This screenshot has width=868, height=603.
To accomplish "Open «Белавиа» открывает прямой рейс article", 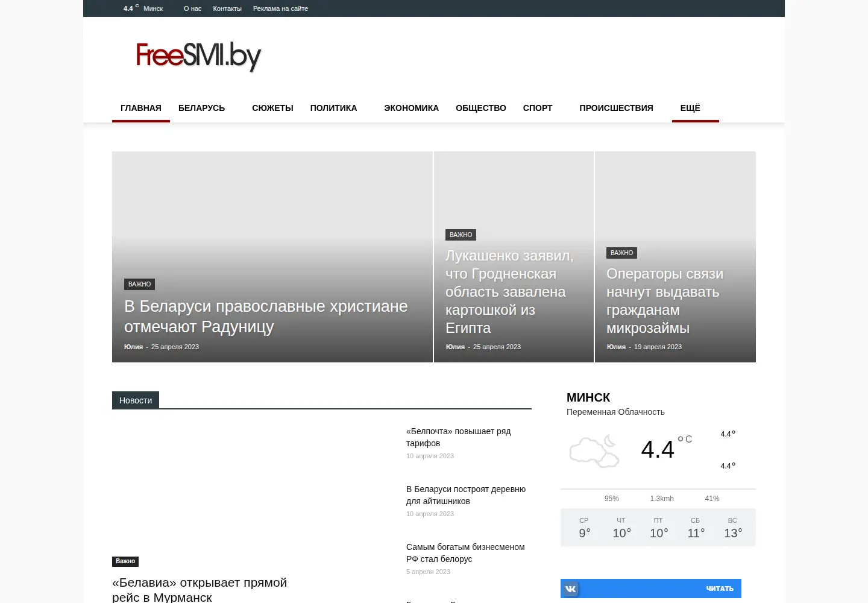I will (200, 590).
